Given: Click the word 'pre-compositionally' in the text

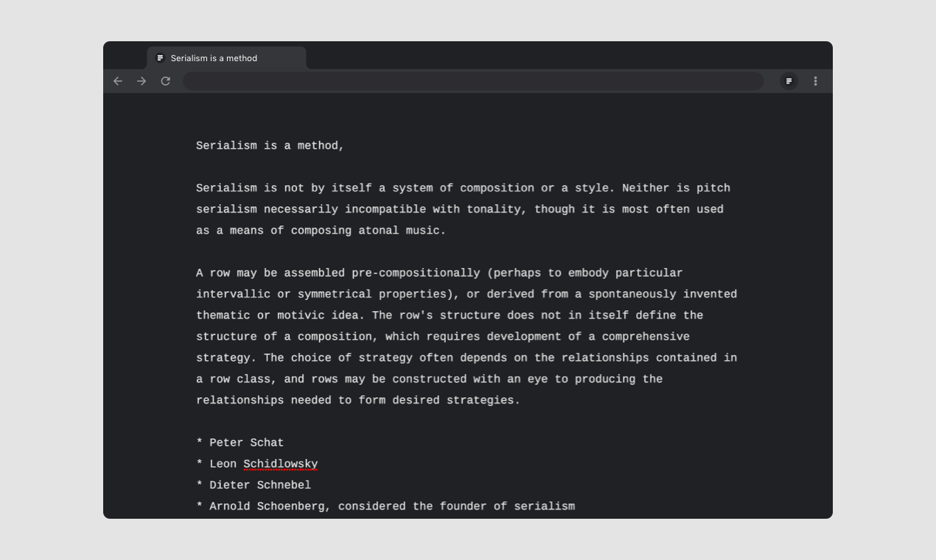Looking at the screenshot, I should pos(416,273).
